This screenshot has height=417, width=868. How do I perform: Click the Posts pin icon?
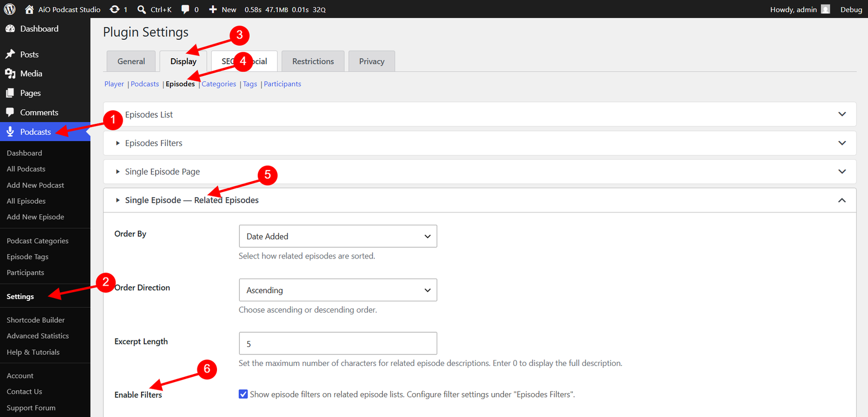(10, 54)
